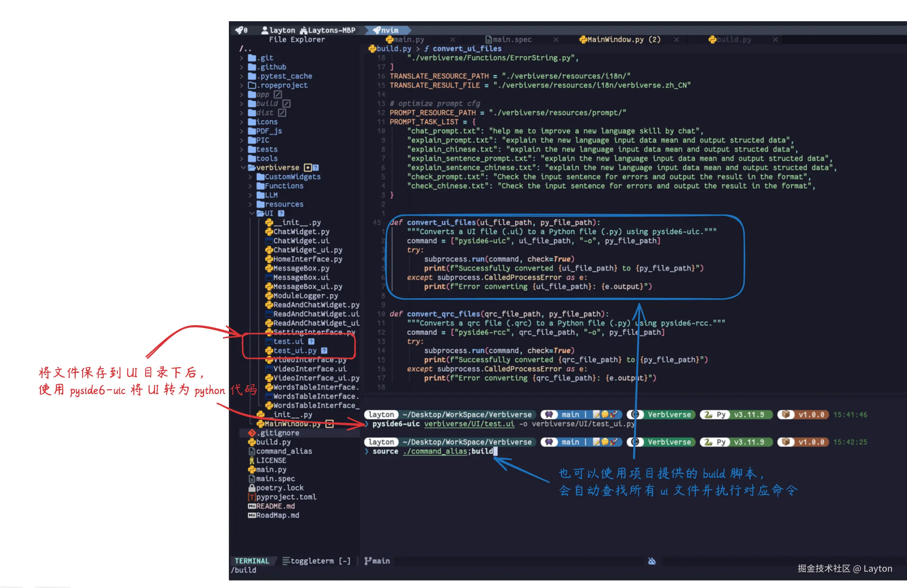Click the modified marker beside test.ui
Screen dimensions: 907x588
pyautogui.click(x=311, y=341)
